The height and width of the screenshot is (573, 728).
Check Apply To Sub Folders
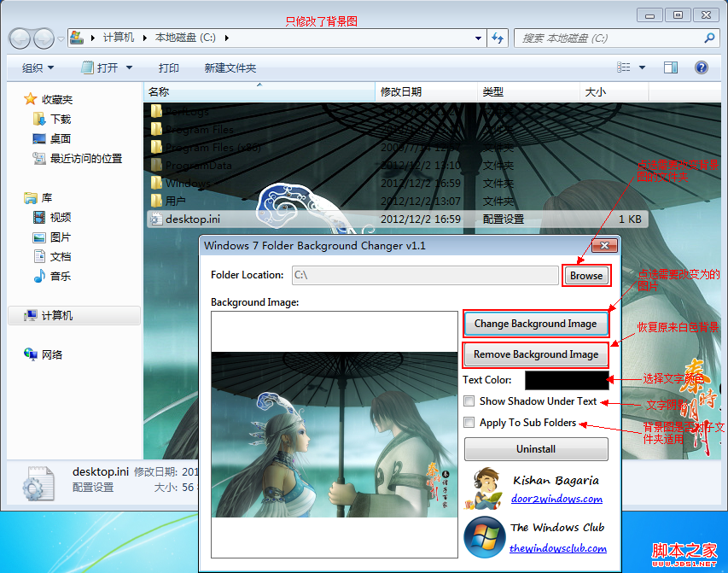[469, 422]
